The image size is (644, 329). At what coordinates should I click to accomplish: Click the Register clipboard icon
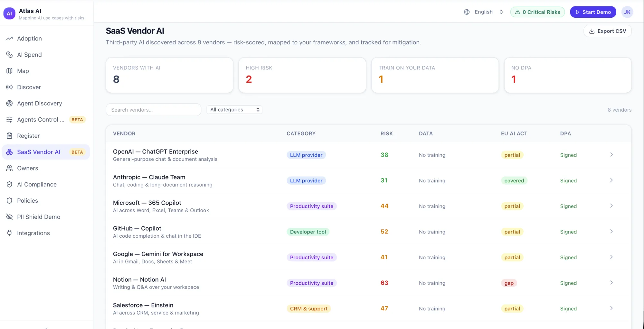click(9, 136)
